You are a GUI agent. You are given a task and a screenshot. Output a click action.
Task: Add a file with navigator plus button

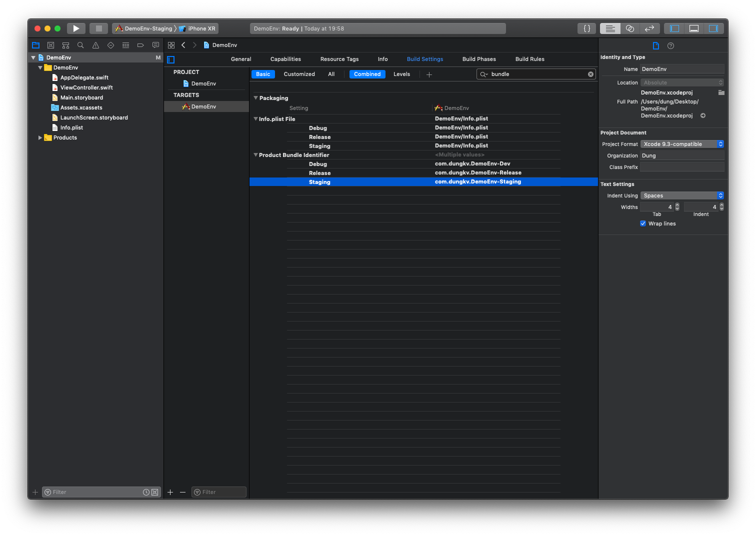pyautogui.click(x=35, y=492)
